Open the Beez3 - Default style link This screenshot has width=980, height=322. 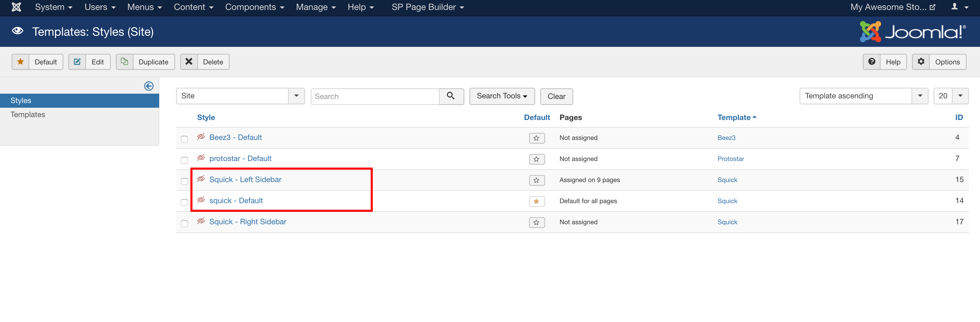tap(236, 137)
